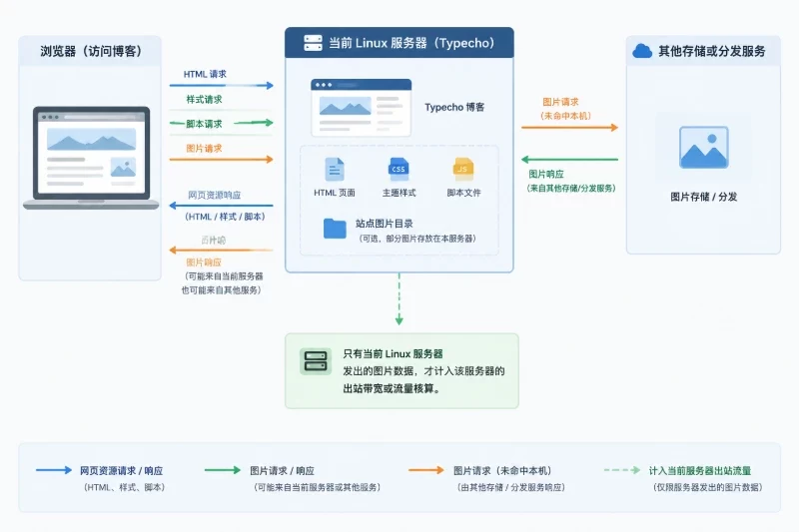Select the CSS file icon
This screenshot has width=799, height=532.
399,169
